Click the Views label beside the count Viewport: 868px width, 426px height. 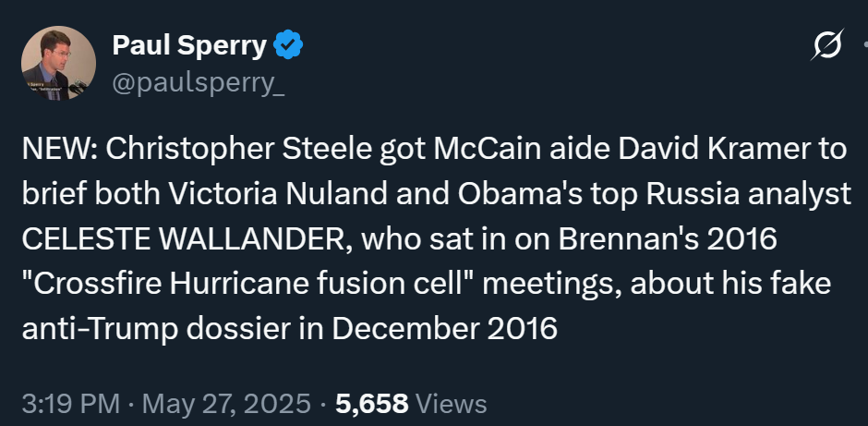451,404
